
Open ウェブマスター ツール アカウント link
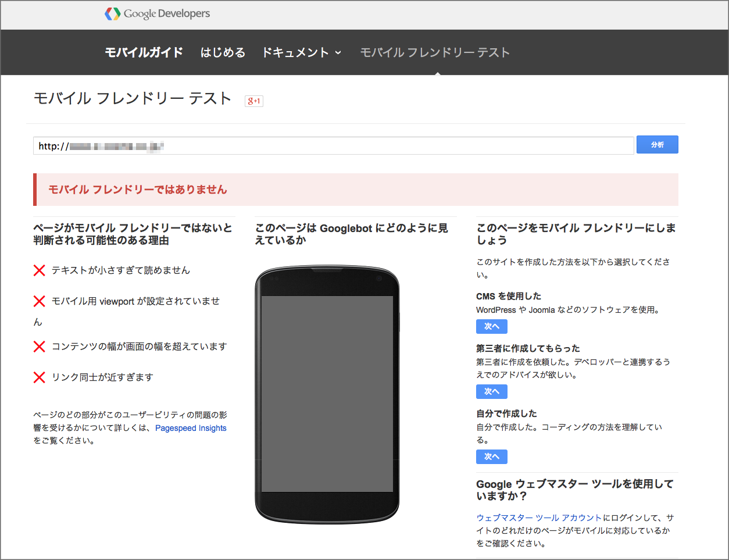(x=539, y=518)
